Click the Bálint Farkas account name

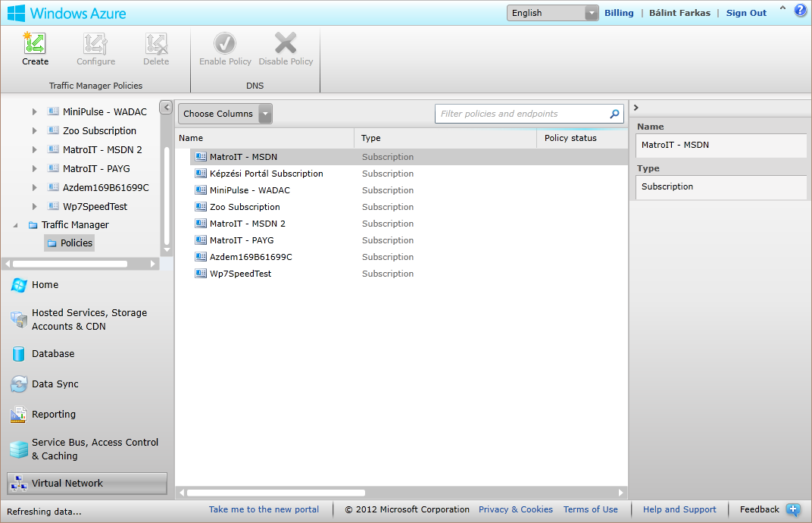(x=679, y=13)
